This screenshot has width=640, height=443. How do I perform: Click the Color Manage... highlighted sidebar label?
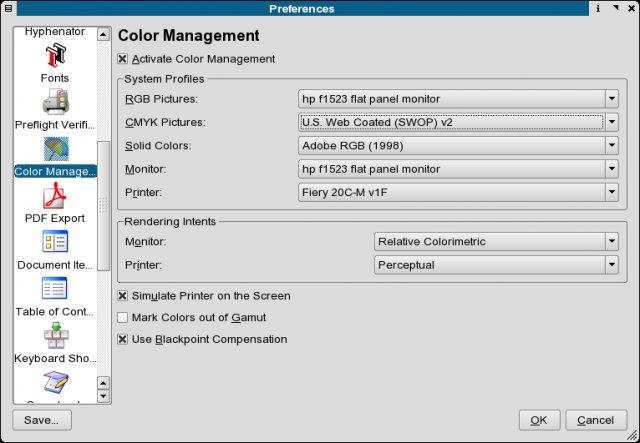click(55, 171)
